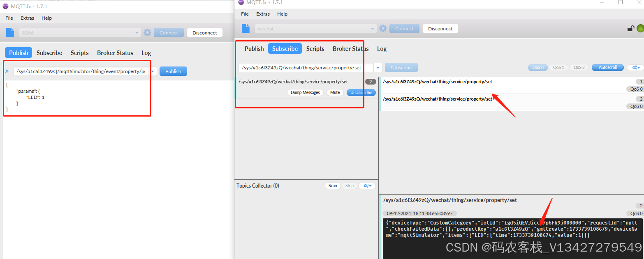644x259 pixels.
Task: Click Connect in the right wechat window
Action: point(405,28)
